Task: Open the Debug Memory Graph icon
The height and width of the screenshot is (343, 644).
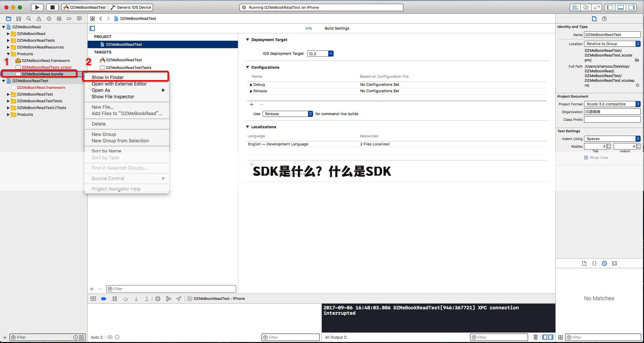Action: tap(168, 299)
